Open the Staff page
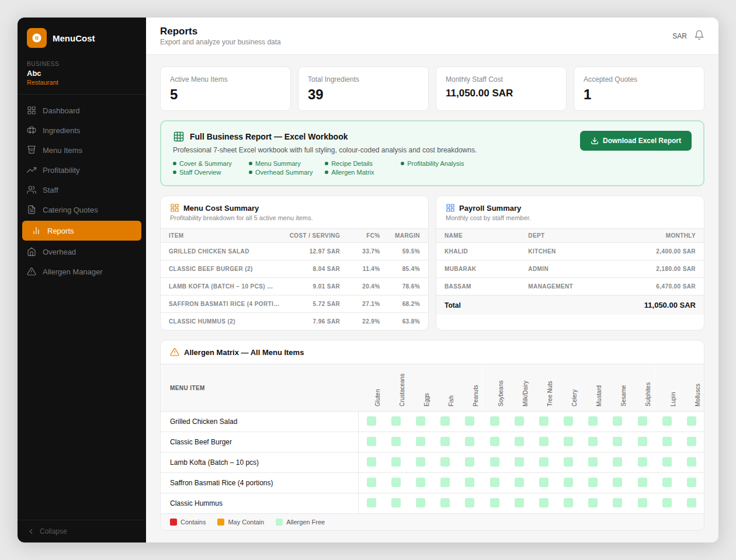This screenshot has width=736, height=560. tap(82, 190)
